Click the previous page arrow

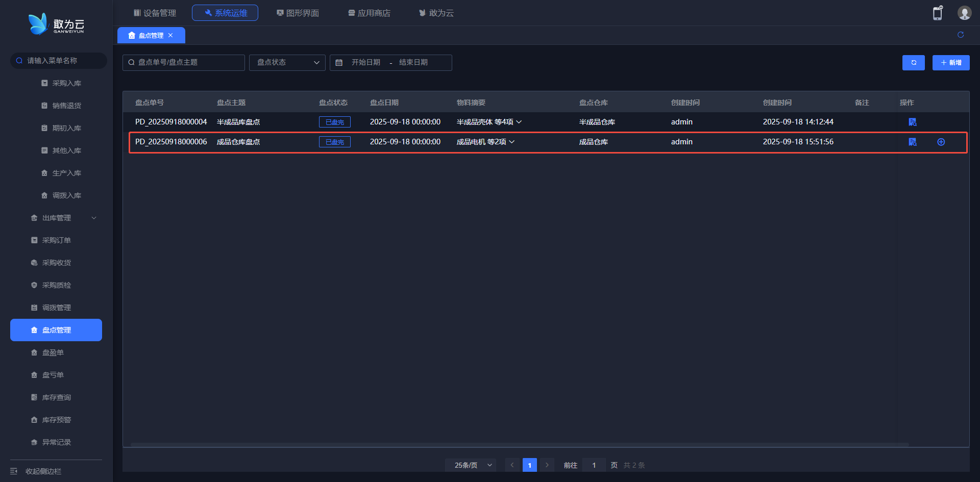pyautogui.click(x=512, y=465)
